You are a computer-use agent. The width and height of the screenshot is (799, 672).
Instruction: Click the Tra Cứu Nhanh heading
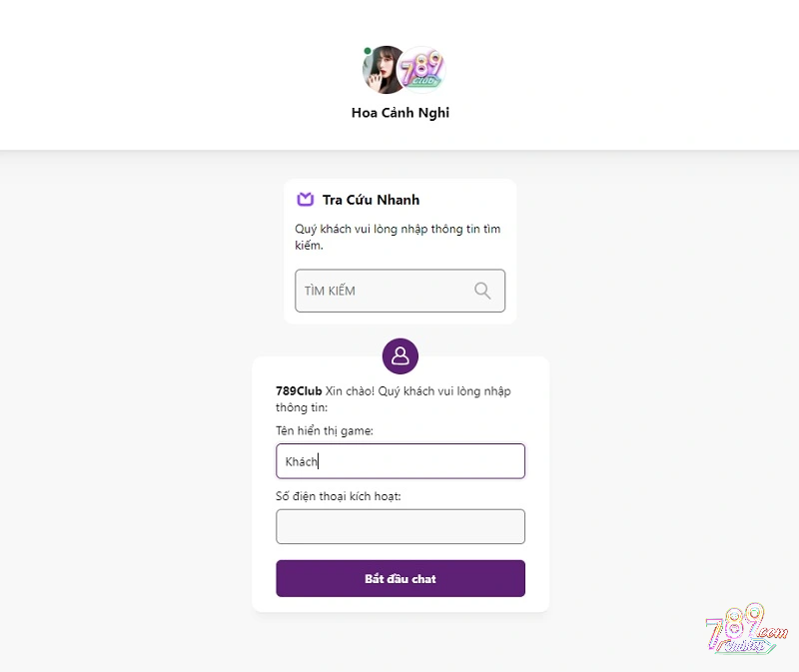tap(371, 200)
